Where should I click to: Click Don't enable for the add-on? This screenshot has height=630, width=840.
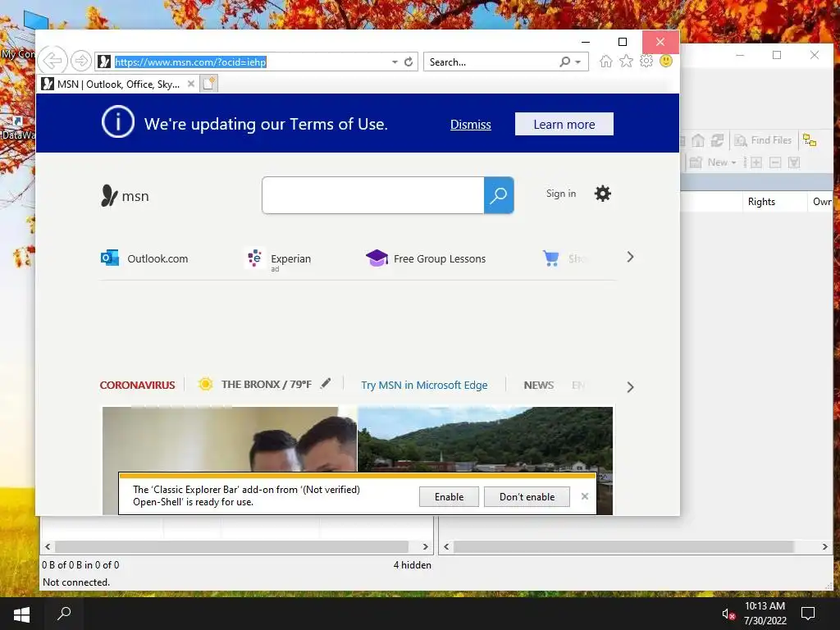tap(527, 496)
